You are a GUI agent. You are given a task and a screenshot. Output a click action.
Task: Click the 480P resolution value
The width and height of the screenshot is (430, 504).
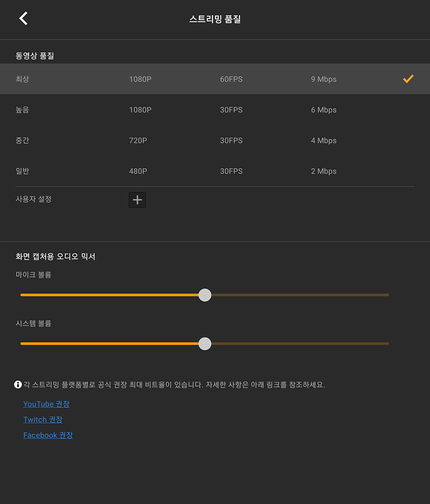tap(138, 171)
